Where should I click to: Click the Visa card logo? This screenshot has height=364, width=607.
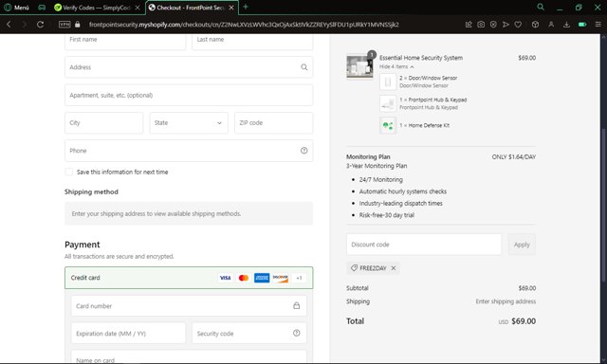[225, 278]
